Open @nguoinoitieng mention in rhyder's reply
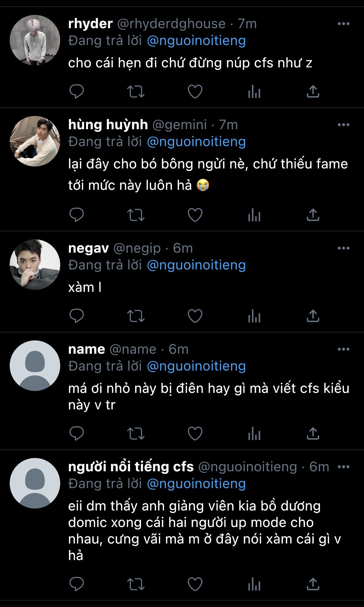This screenshot has height=607, width=364. tap(196, 41)
